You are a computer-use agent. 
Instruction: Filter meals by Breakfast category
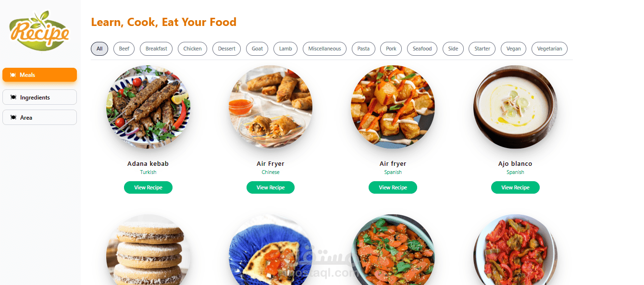pyautogui.click(x=156, y=49)
